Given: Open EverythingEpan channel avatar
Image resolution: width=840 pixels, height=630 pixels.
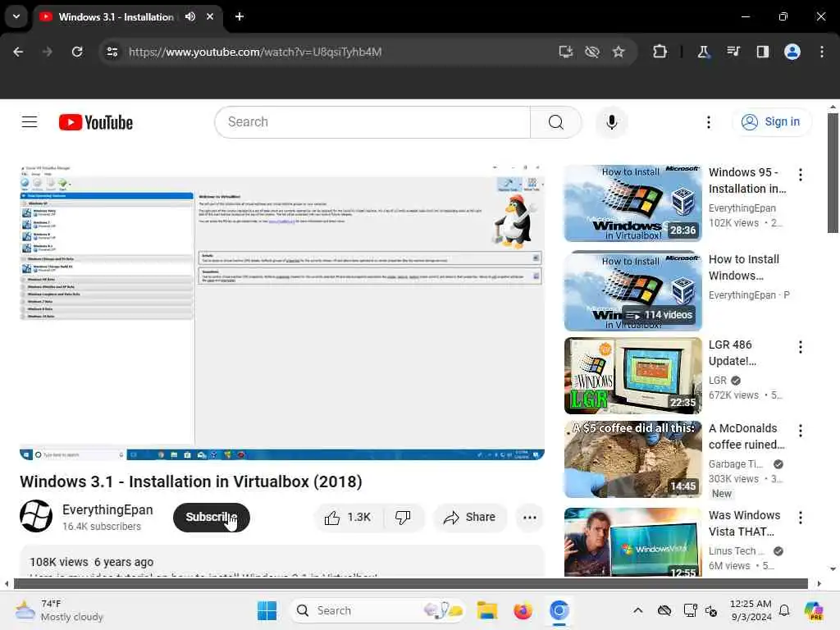Looking at the screenshot, I should pyautogui.click(x=36, y=516).
